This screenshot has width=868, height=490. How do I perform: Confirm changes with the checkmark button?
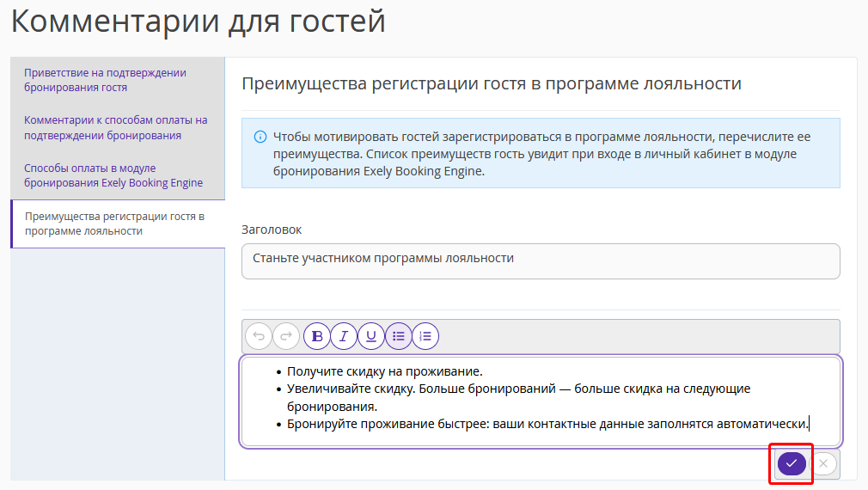point(792,463)
